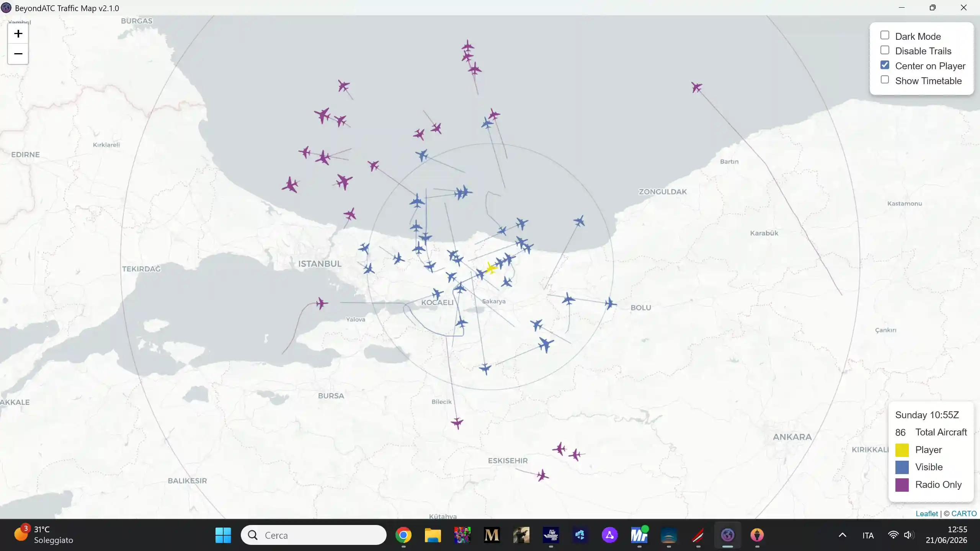Tick the Disable Trails checkbox
This screenshot has height=551, width=980.
coord(885,50)
